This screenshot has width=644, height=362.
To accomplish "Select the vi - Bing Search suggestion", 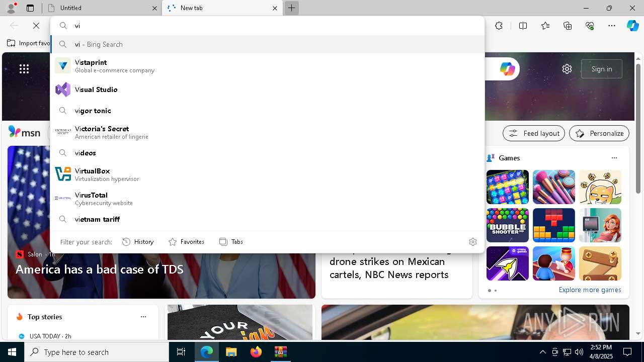I will [x=268, y=44].
